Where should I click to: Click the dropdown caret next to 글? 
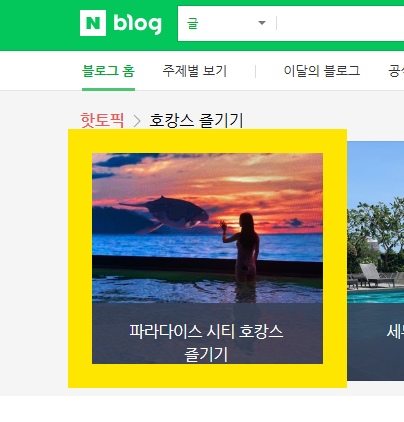tap(262, 23)
